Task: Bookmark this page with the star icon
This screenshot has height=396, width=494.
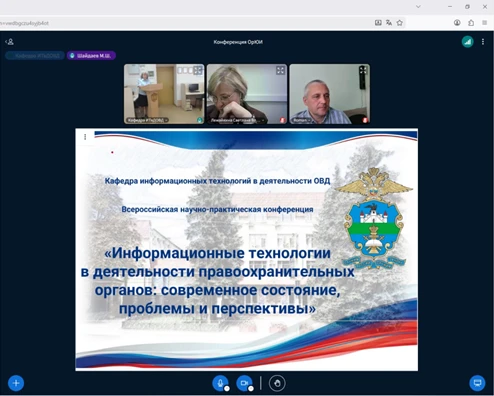Action: pyautogui.click(x=400, y=23)
